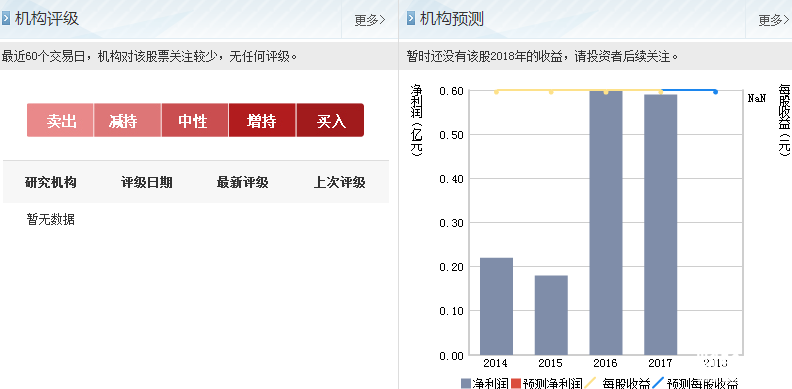This screenshot has height=389, width=792.
Task: Click the yellow EPS point above 2014
Action: (497, 92)
